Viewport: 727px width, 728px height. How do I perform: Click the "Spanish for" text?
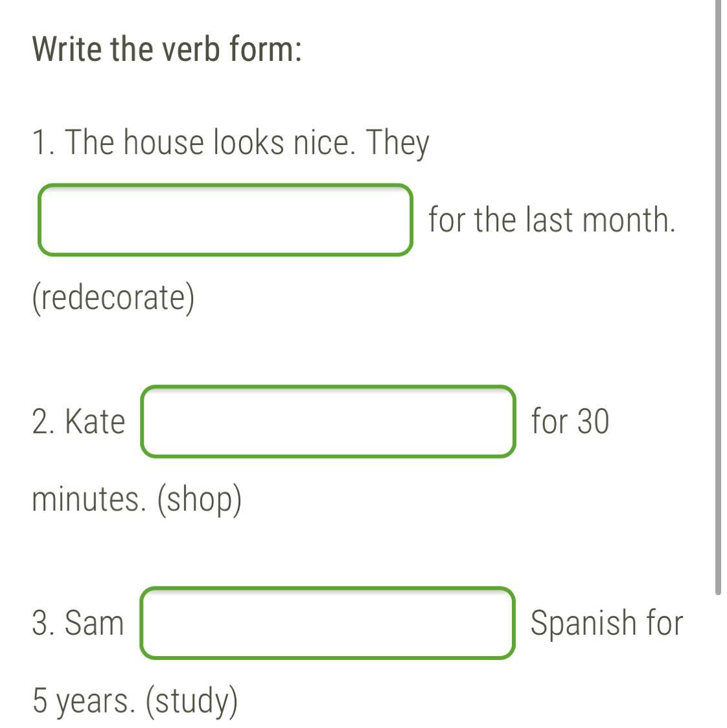tap(606, 623)
